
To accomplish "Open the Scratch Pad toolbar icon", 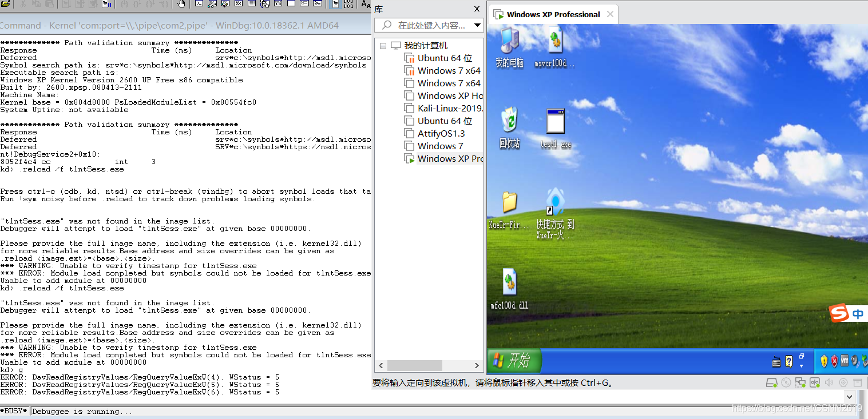I will 291,4.
